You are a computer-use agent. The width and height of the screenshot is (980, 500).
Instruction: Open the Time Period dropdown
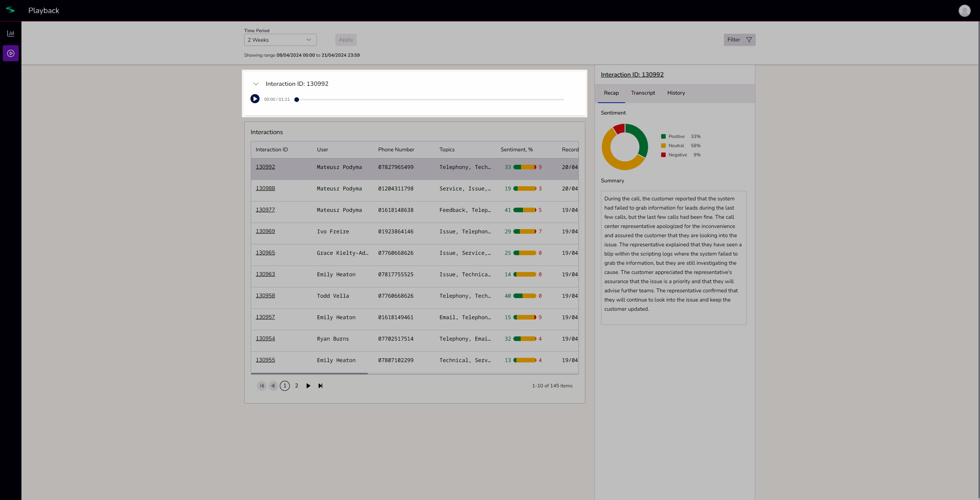point(280,40)
